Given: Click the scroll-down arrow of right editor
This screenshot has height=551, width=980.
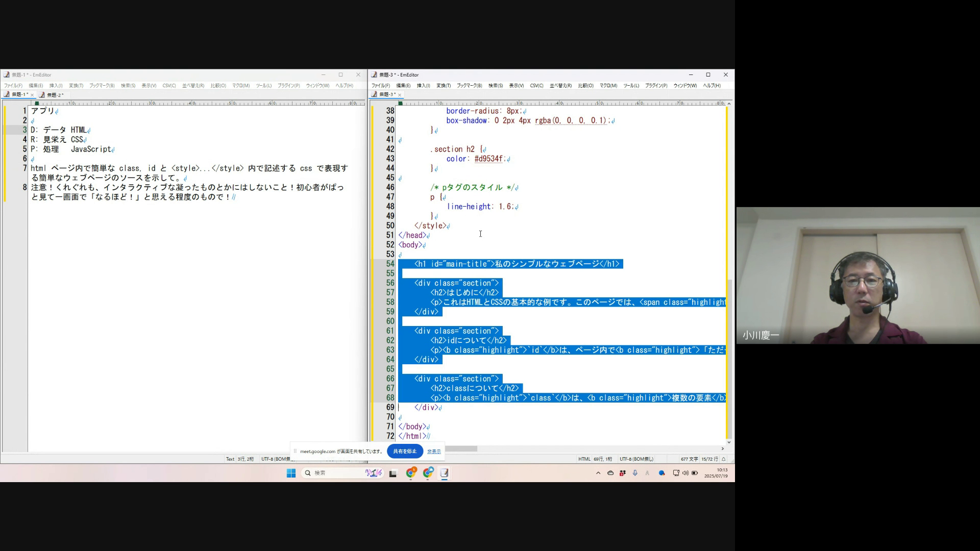Looking at the screenshot, I should pyautogui.click(x=729, y=442).
